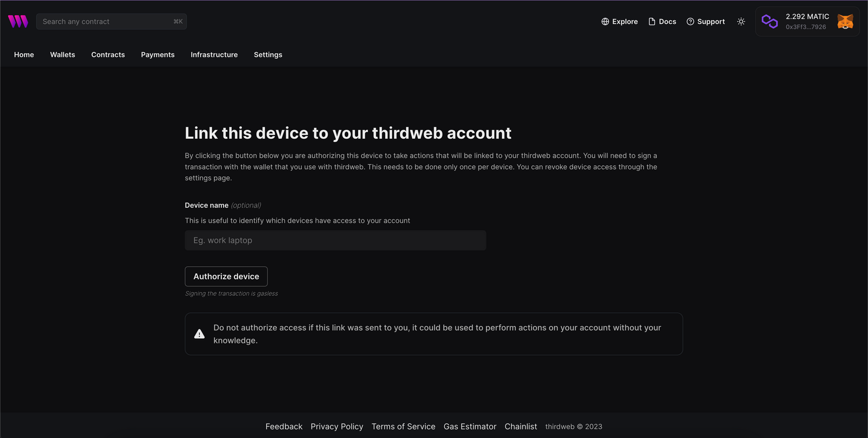Click the Authorize device button
Viewport: 868px width, 438px height.
[226, 276]
